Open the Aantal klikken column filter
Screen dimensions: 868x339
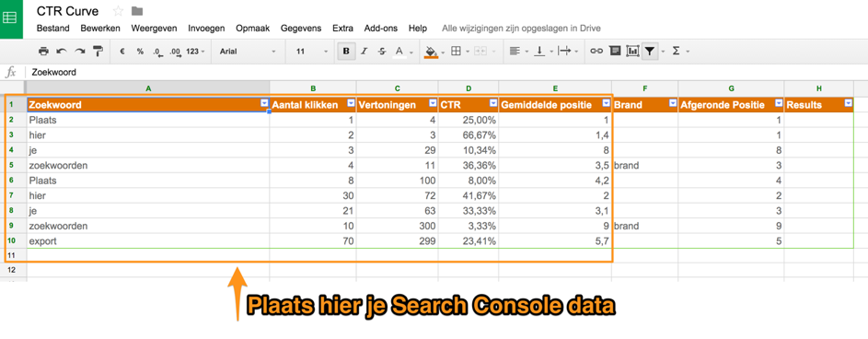pos(351,103)
